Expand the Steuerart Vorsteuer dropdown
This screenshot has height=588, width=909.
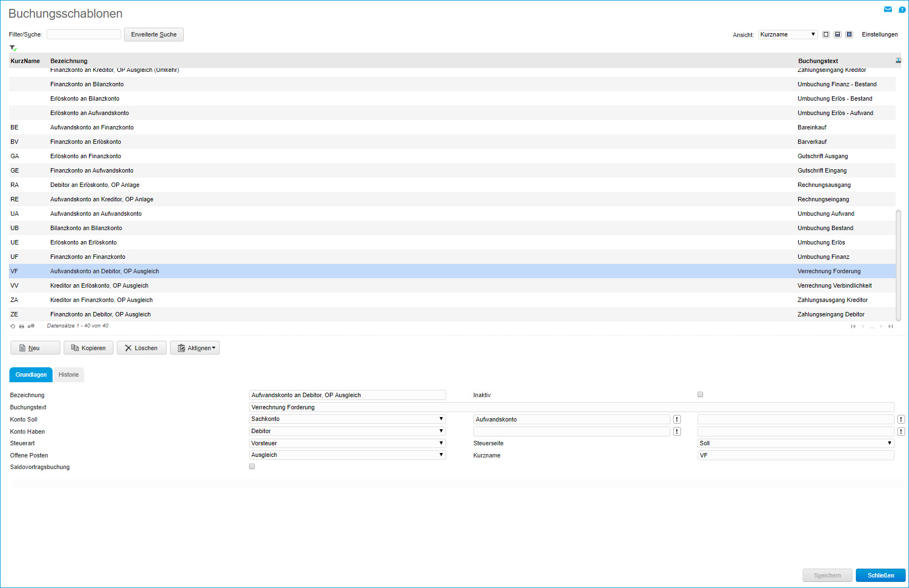point(347,443)
